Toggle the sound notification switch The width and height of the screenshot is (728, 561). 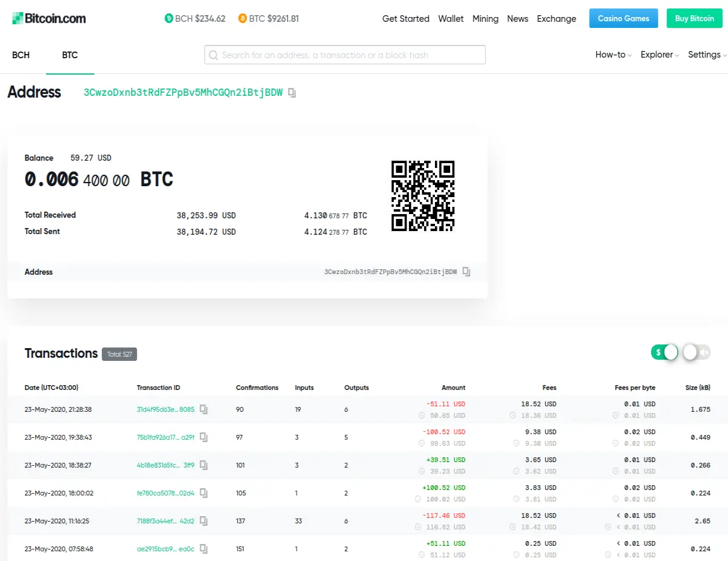click(696, 352)
